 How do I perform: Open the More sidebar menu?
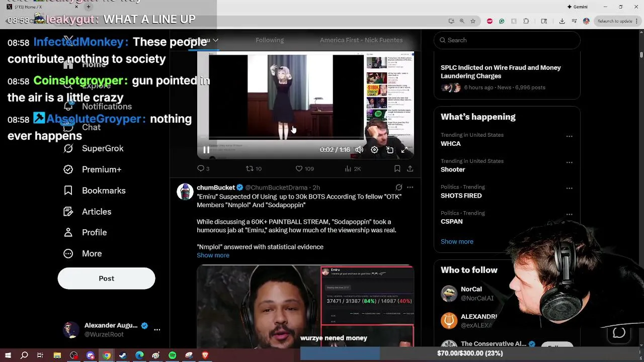point(83,253)
